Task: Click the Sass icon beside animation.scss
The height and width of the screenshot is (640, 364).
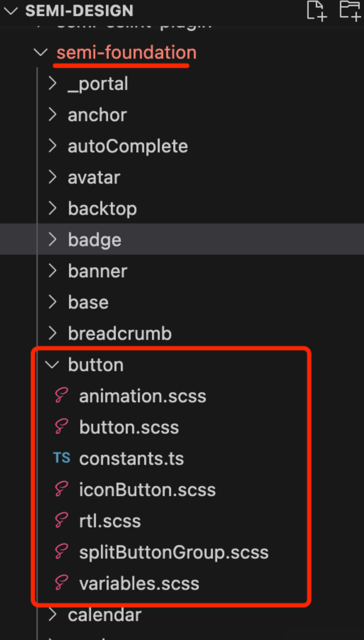Action: tap(61, 396)
